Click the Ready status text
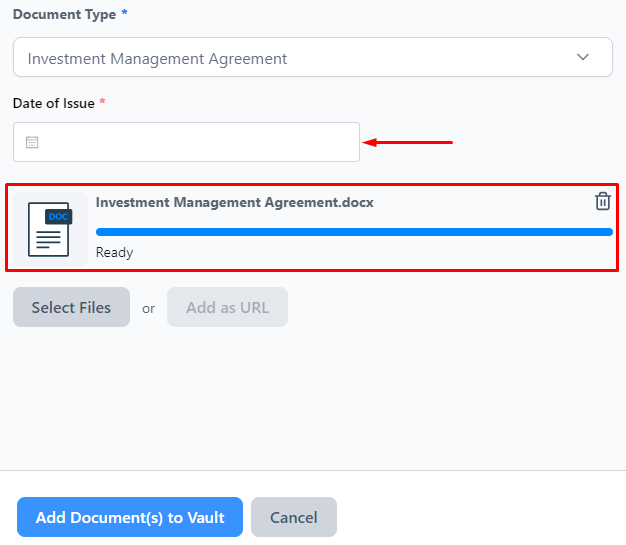The width and height of the screenshot is (626, 545). click(x=115, y=252)
